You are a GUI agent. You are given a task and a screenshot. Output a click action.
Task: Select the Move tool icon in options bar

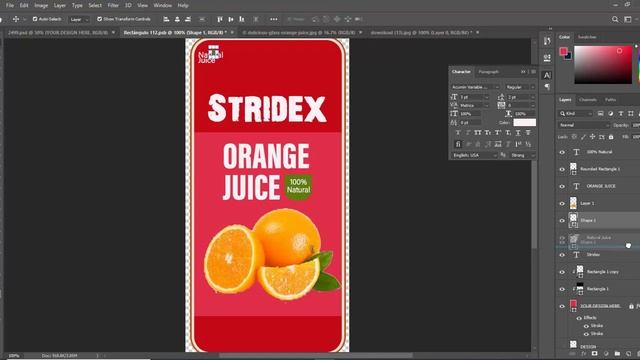16,19
